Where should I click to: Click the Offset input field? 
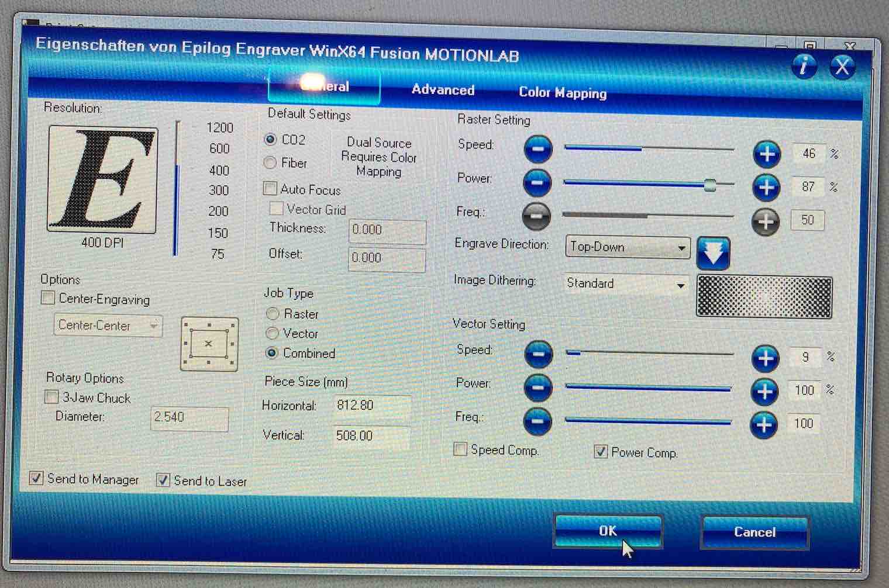point(387,258)
